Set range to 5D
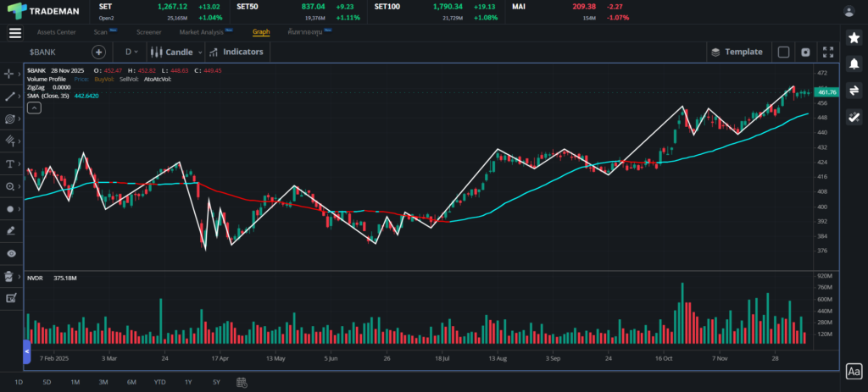Image resolution: width=868 pixels, height=392 pixels. click(47, 382)
